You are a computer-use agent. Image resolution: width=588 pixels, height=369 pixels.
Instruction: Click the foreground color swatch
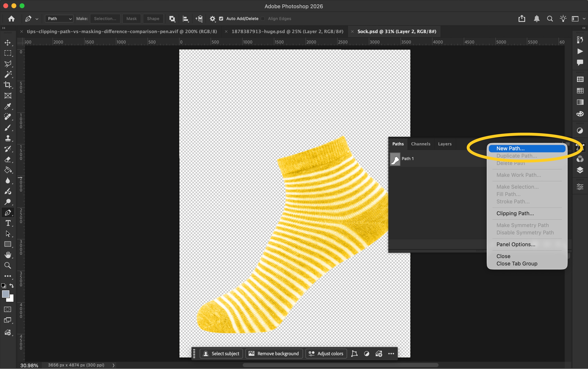click(6, 294)
